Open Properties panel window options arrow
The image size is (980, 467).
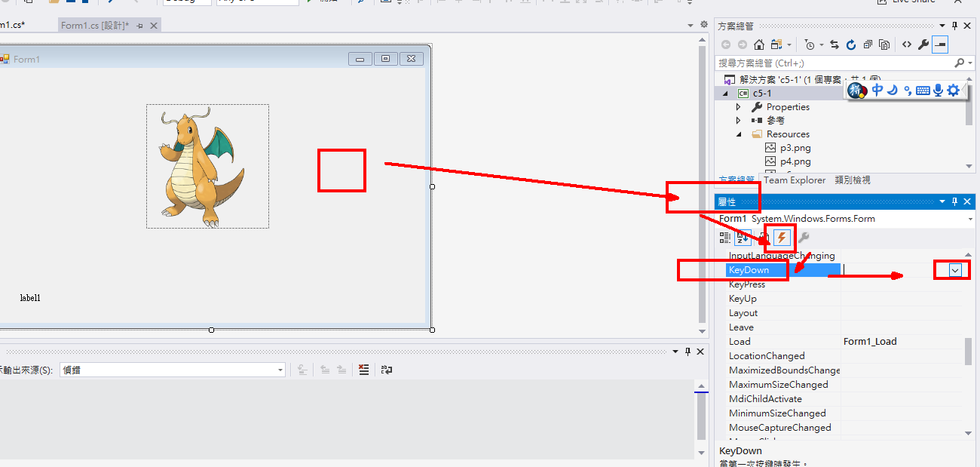[x=942, y=201]
